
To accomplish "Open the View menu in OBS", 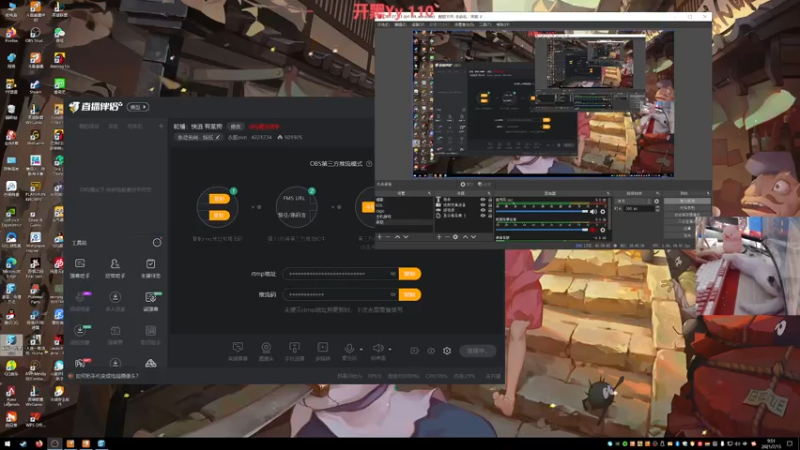I will pyautogui.click(x=418, y=24).
